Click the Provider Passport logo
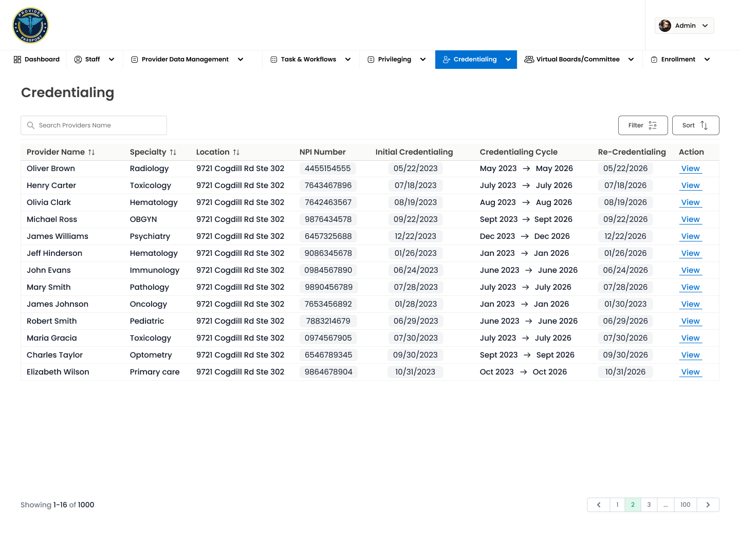Image resolution: width=740 pixels, height=560 pixels. click(30, 25)
